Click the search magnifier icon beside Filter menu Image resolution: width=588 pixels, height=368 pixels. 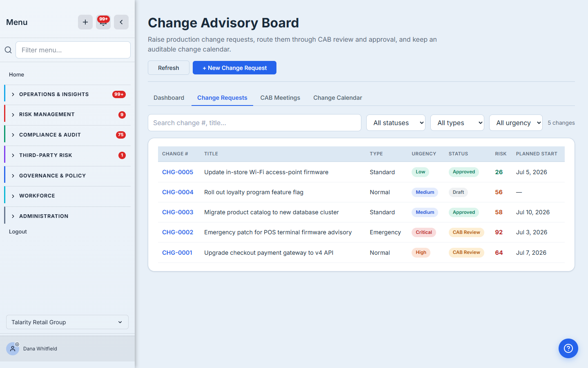point(8,50)
